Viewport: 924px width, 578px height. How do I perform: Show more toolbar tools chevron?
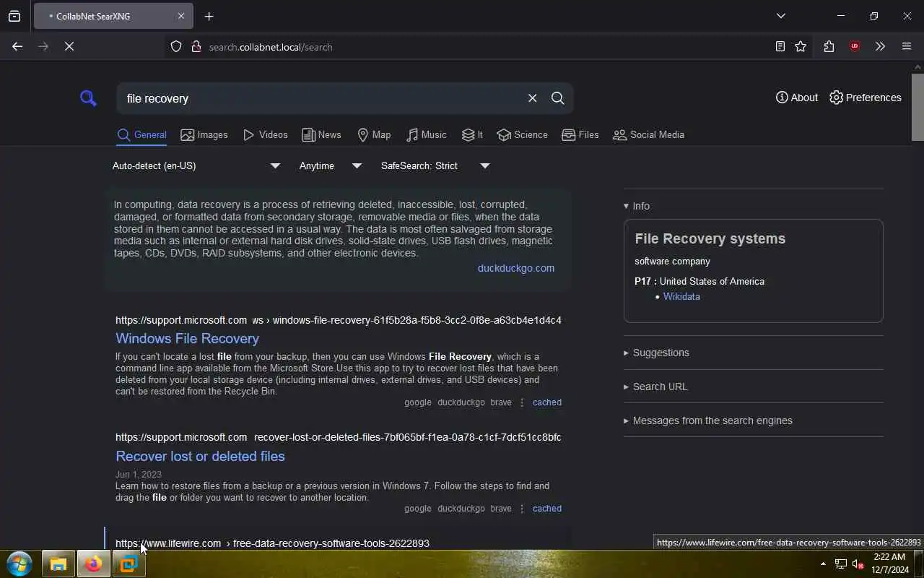(880, 46)
